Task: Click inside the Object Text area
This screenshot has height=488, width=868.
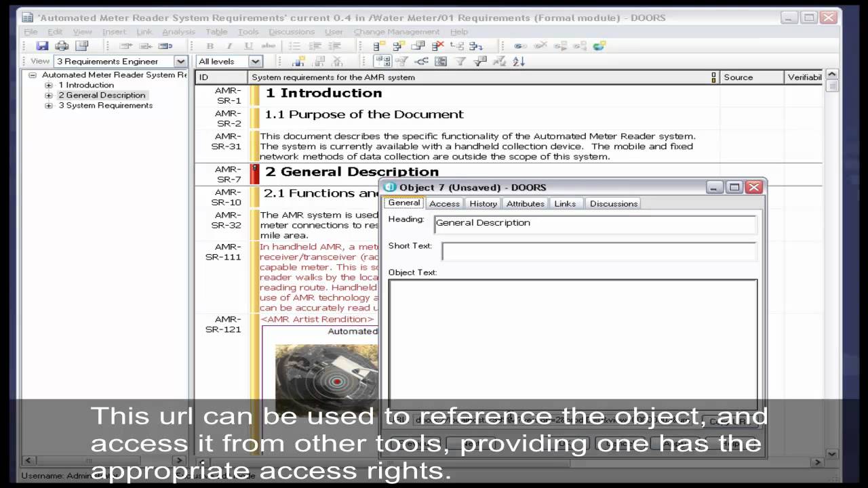Action: pyautogui.click(x=573, y=344)
